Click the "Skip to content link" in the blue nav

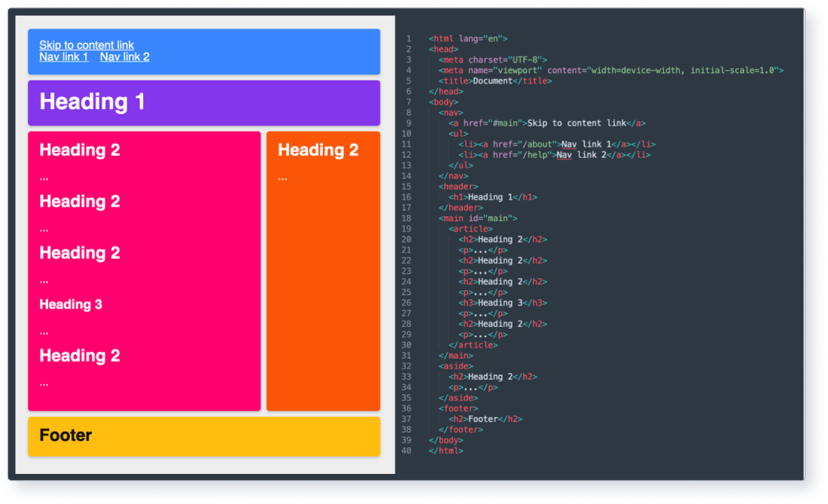coord(86,45)
